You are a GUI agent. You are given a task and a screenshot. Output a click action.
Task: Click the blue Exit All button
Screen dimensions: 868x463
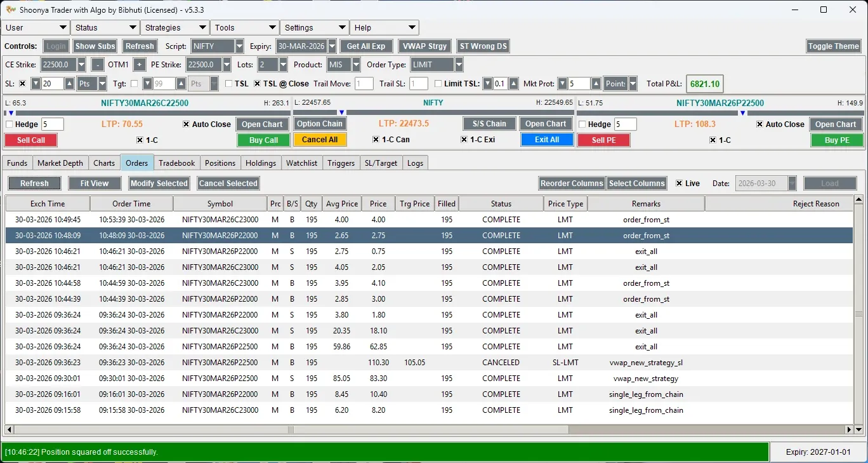point(546,140)
